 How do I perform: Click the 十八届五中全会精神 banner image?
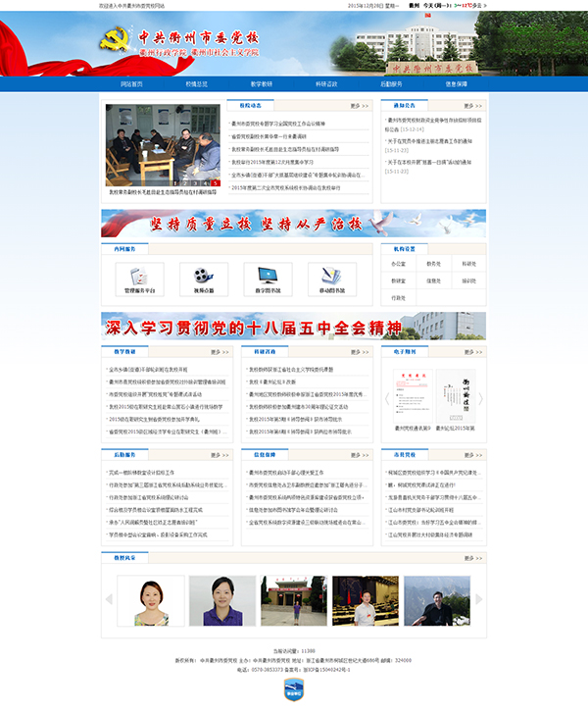pyautogui.click(x=294, y=326)
